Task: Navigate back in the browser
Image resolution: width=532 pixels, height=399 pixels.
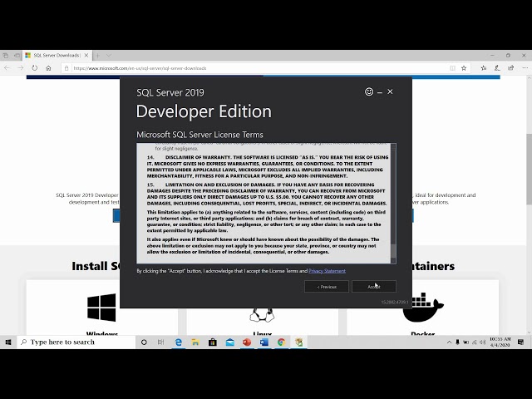Action: pyautogui.click(x=7, y=68)
